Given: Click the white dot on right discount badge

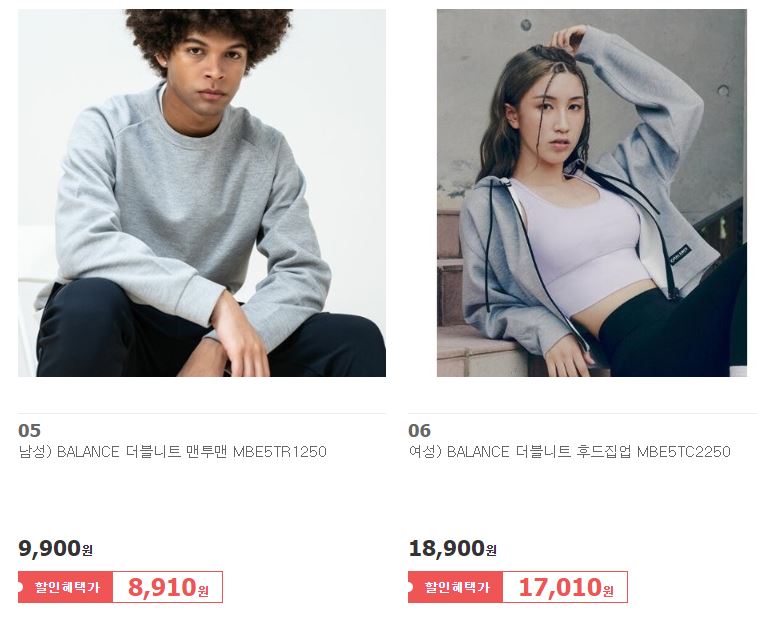Looking at the screenshot, I should coord(410,587).
